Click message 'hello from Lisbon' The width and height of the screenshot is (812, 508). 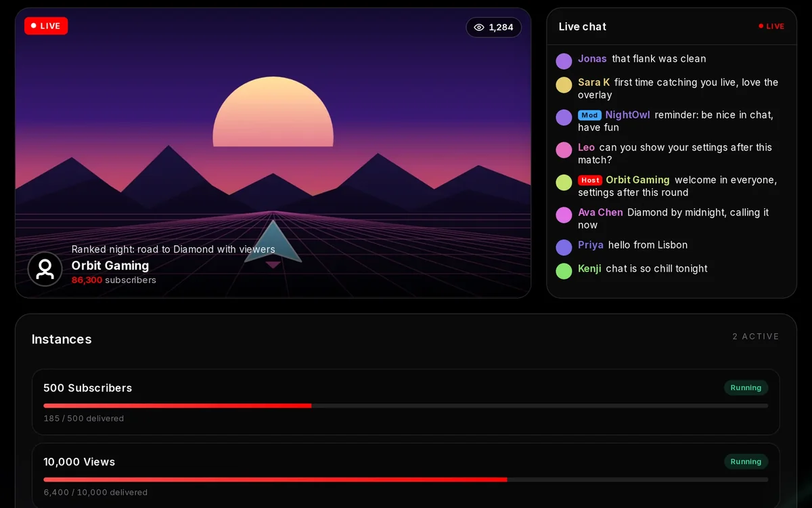(x=648, y=245)
